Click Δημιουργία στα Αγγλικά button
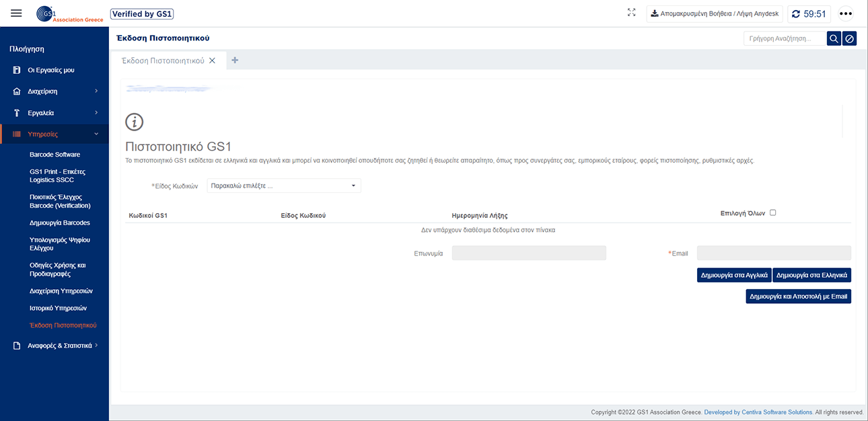This screenshot has height=421, width=868. click(734, 275)
